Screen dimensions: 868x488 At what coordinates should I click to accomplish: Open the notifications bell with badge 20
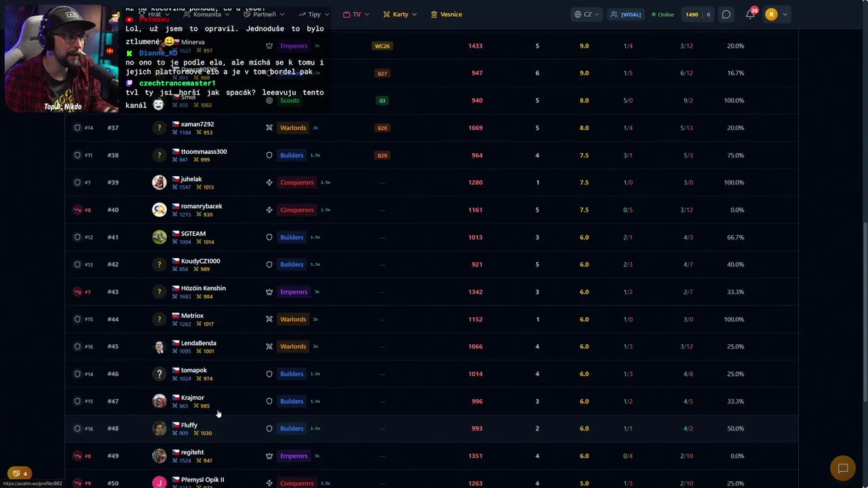[750, 14]
